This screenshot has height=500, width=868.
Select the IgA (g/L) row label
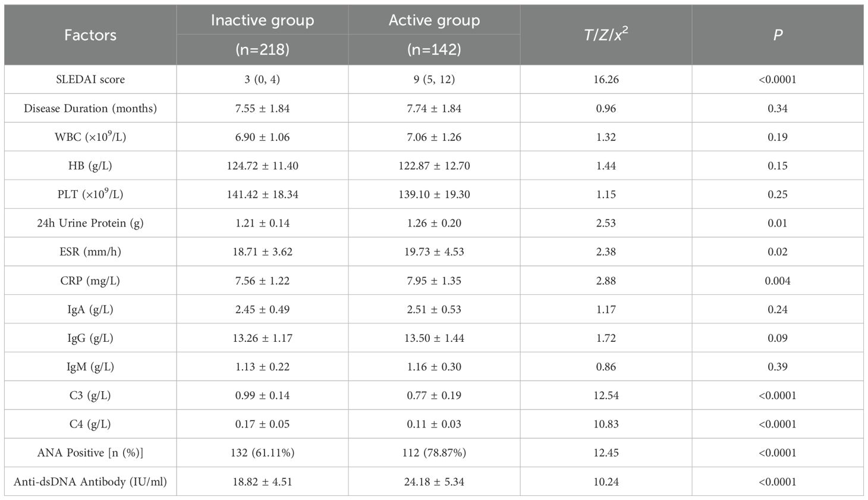pyautogui.click(x=90, y=309)
